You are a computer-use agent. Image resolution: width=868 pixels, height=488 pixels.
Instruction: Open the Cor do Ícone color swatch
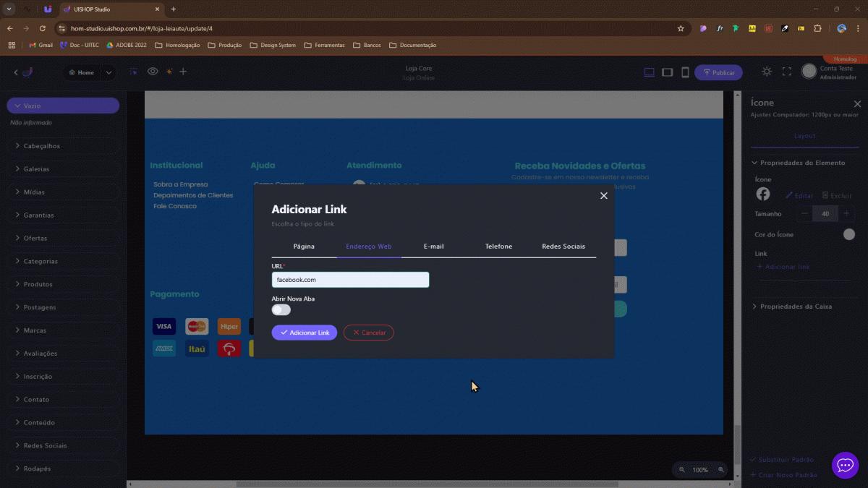(x=849, y=234)
